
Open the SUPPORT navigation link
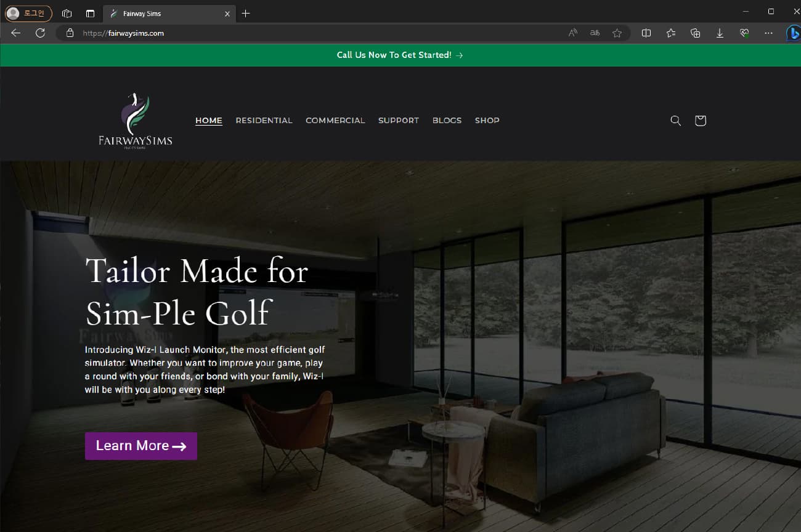(x=399, y=121)
